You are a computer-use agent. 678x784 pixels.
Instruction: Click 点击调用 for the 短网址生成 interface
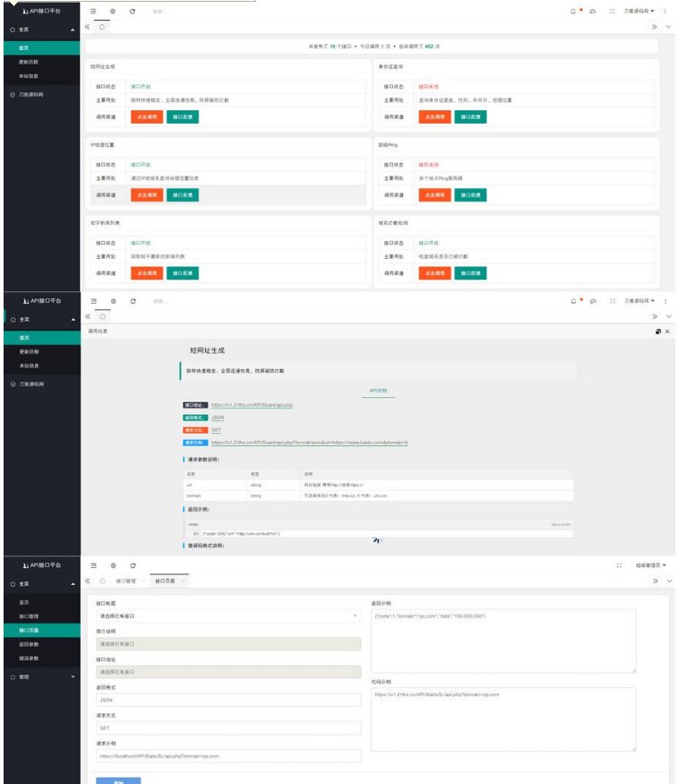(x=147, y=116)
